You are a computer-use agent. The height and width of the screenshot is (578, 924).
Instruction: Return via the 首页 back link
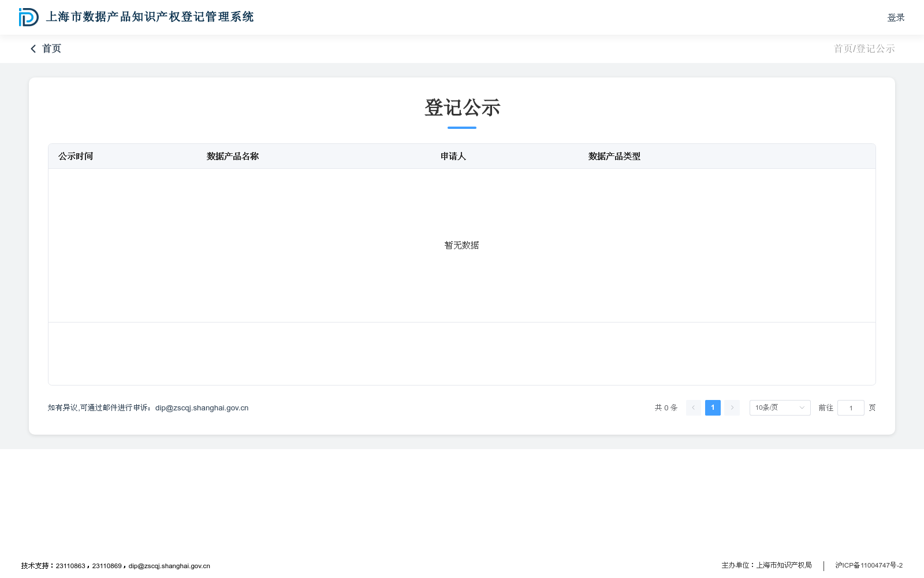[51, 49]
